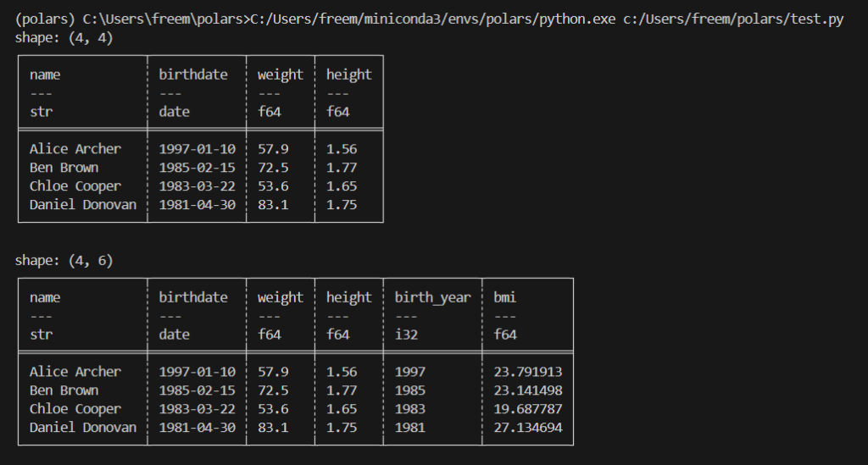
Task: Click Daniel Donovan in the first table
Action: point(83,205)
